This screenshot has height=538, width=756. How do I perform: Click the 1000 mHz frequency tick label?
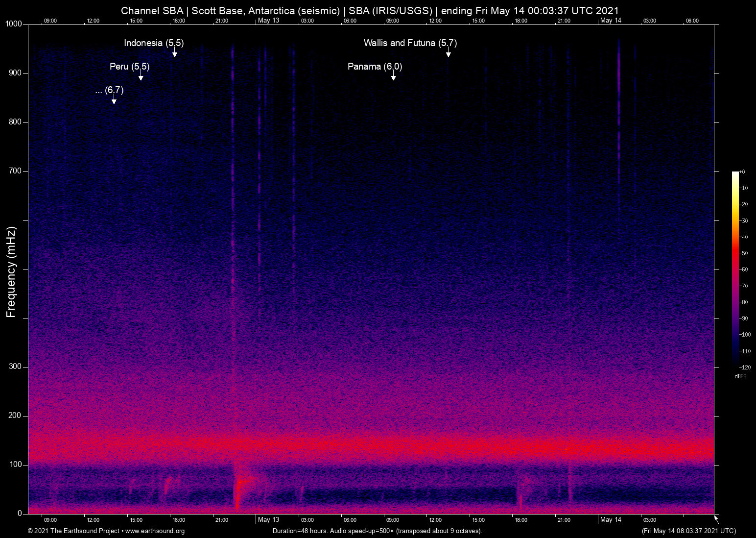point(15,24)
